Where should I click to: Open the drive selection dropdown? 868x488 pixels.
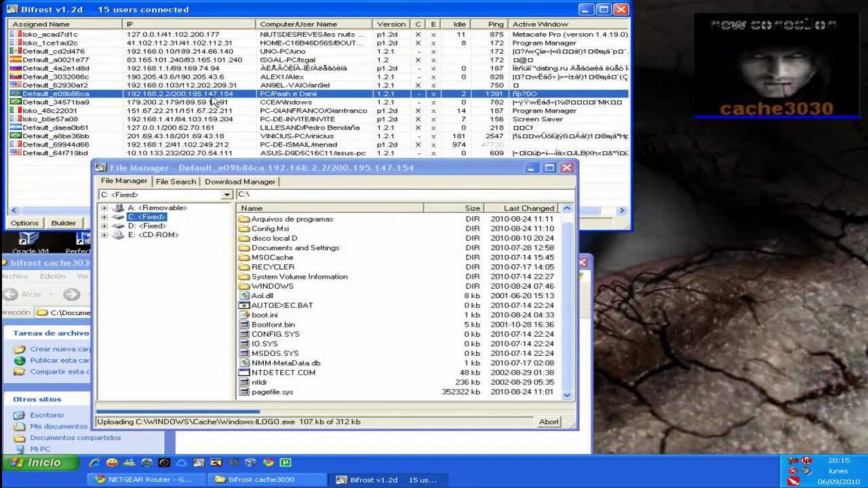pos(226,195)
